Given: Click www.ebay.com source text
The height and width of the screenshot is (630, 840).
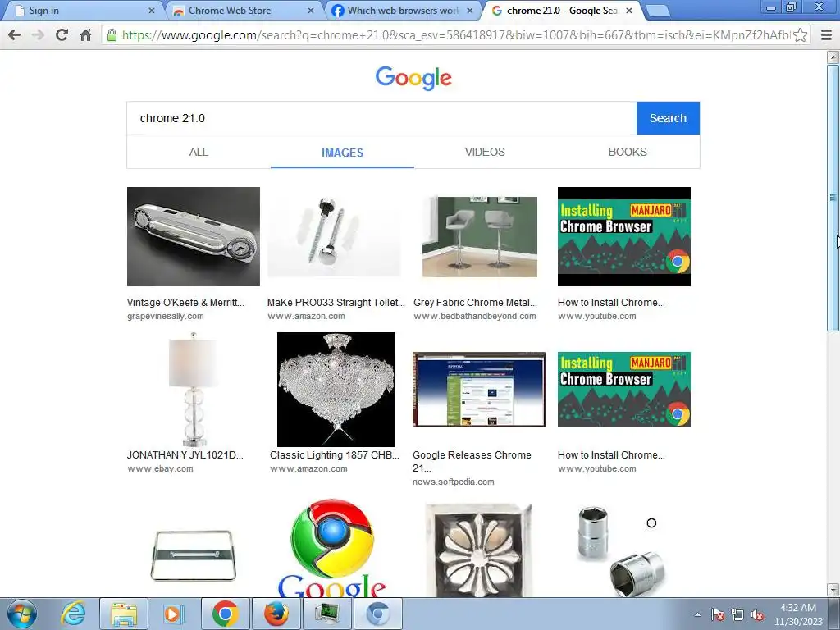Looking at the screenshot, I should tap(160, 468).
